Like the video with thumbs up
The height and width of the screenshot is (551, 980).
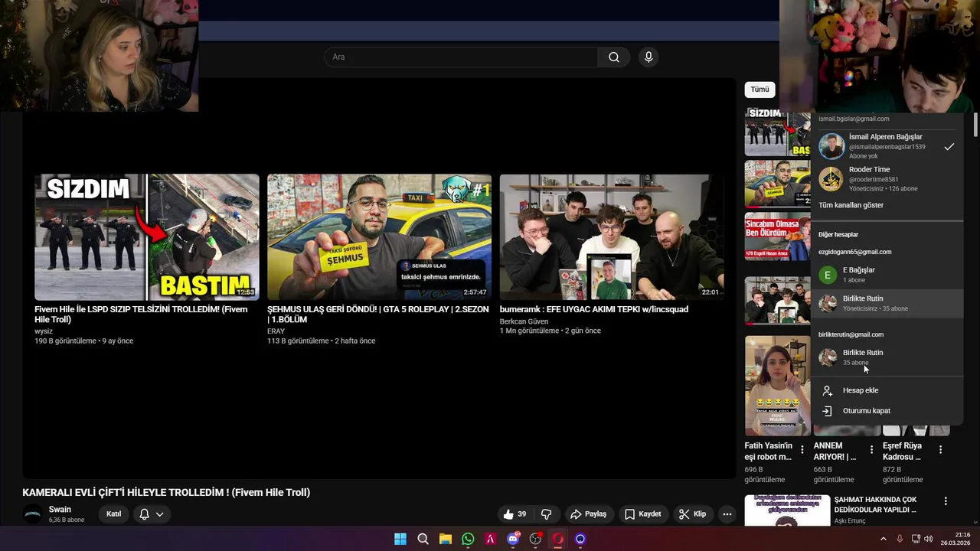tap(514, 514)
